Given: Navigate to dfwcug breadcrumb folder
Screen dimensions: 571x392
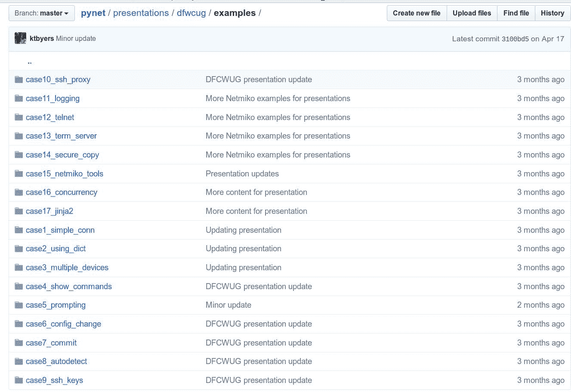Looking at the screenshot, I should click(x=191, y=13).
